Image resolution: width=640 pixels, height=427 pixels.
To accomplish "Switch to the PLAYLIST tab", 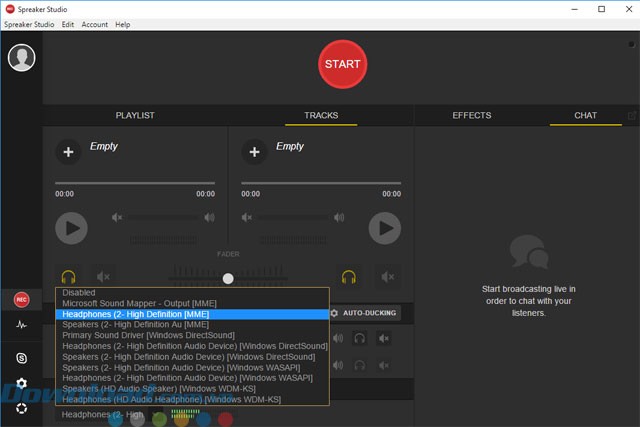I will tap(135, 115).
